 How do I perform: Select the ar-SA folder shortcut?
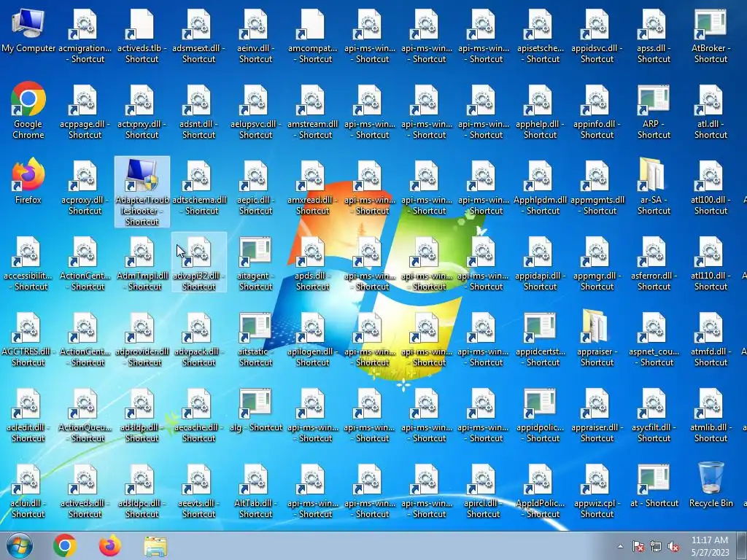(x=654, y=187)
